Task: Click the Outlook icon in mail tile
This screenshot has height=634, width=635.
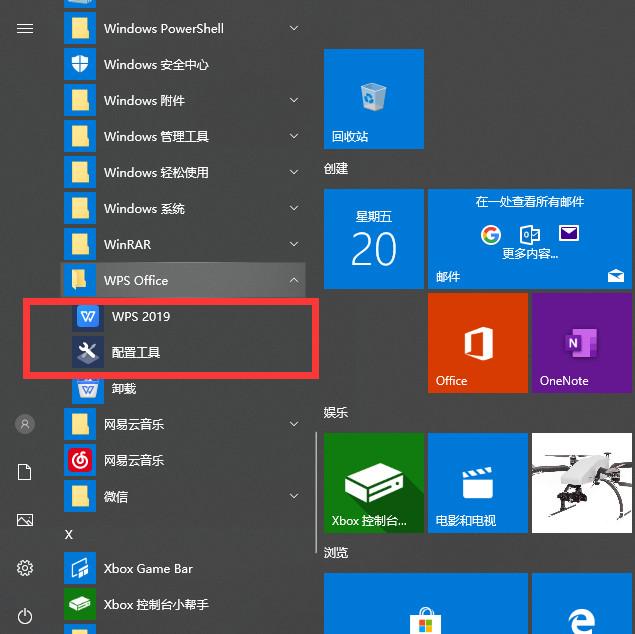Action: (x=530, y=234)
